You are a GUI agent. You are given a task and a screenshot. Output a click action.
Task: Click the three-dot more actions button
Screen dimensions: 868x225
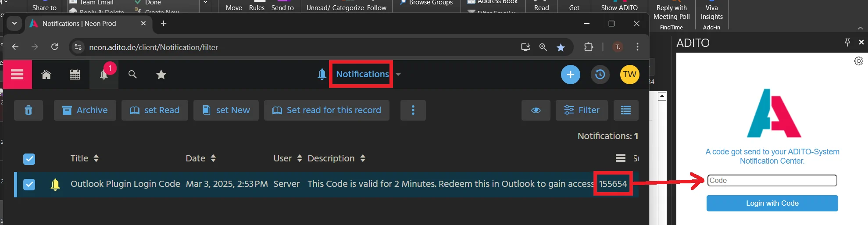tap(413, 110)
